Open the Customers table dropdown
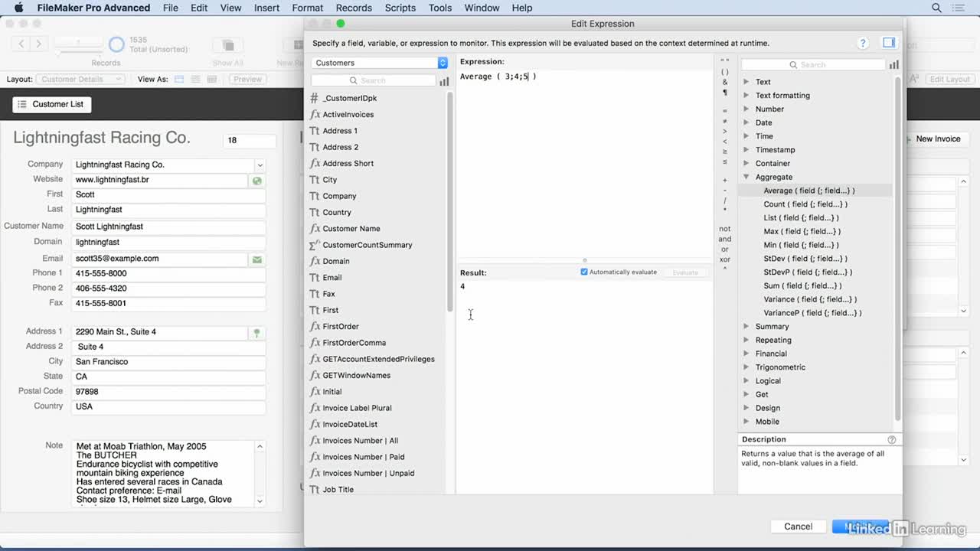This screenshot has height=551, width=980. (x=380, y=63)
